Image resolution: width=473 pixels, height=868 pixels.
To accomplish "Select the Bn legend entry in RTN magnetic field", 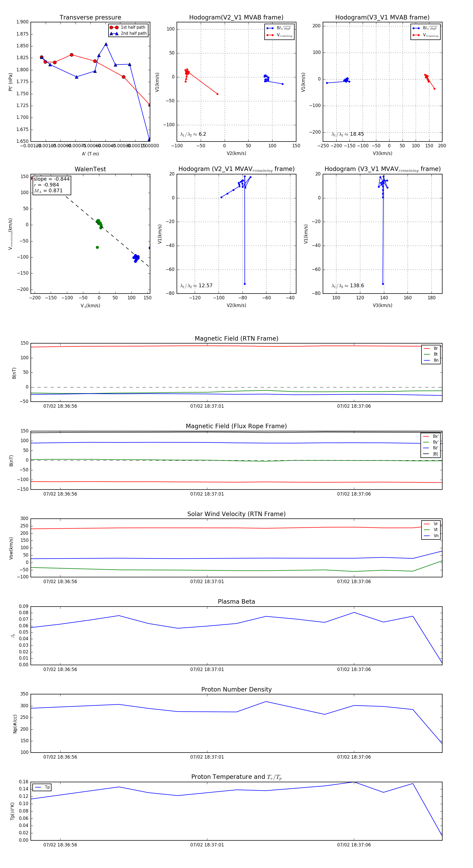I will (431, 360).
